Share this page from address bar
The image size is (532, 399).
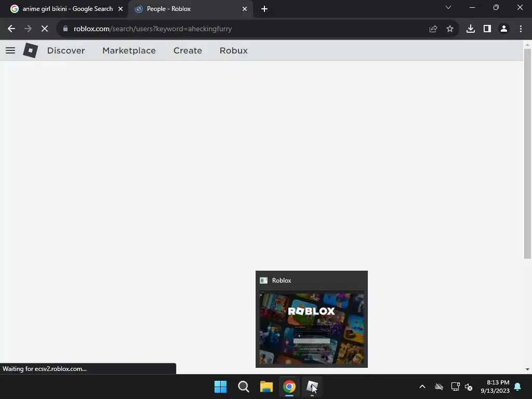[x=433, y=29]
